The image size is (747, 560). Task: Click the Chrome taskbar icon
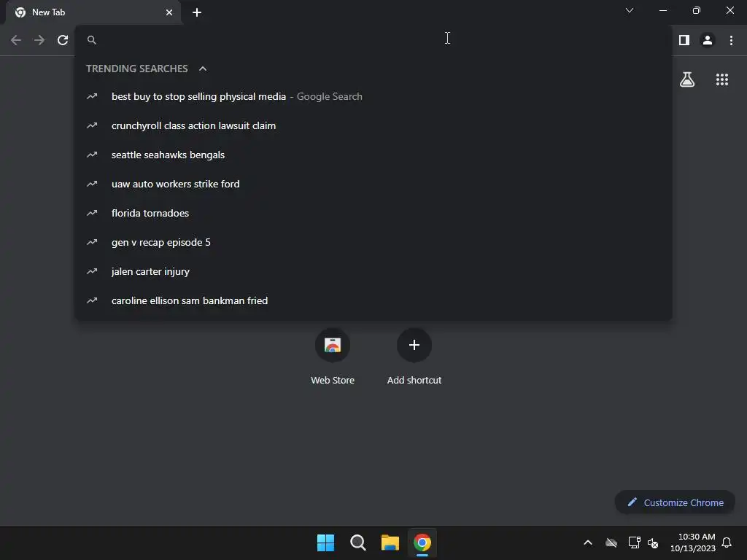(x=422, y=542)
